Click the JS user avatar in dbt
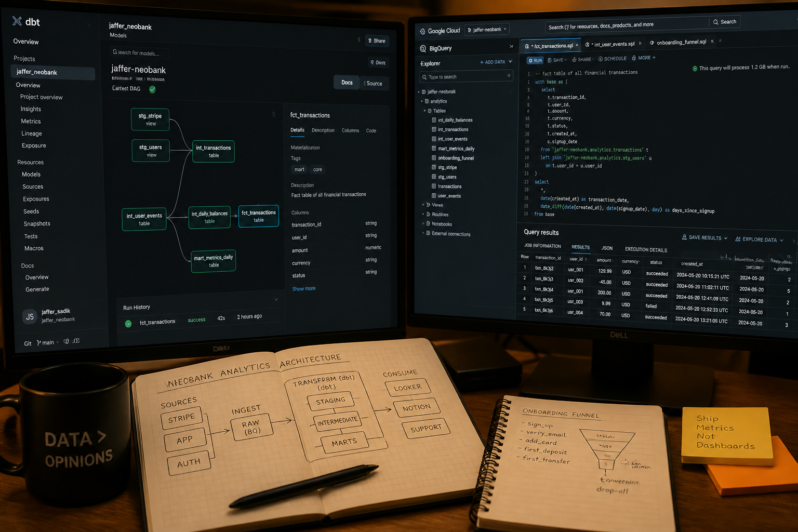The width and height of the screenshot is (798, 532). (x=30, y=316)
